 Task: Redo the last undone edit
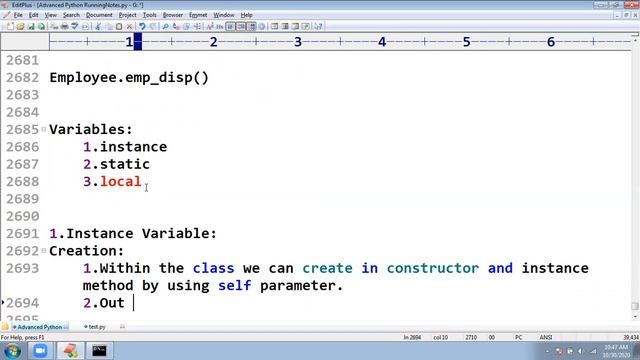coord(153,27)
